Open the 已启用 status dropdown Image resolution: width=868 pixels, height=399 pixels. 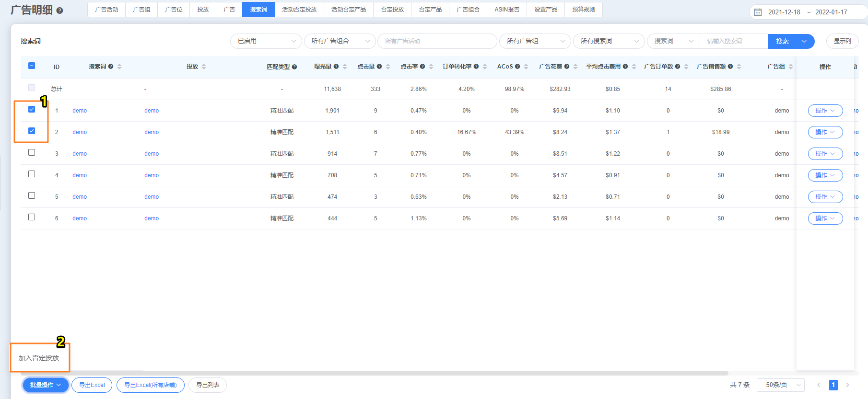[266, 41]
